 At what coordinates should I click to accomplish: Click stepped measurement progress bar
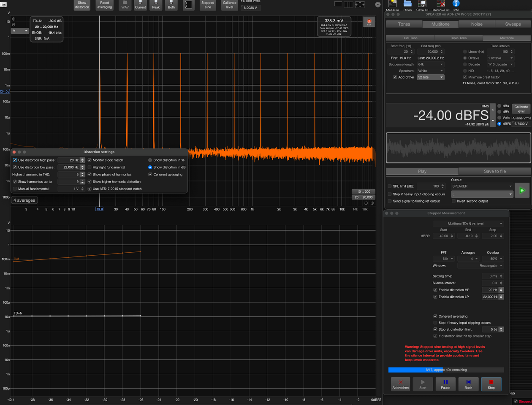tap(446, 370)
